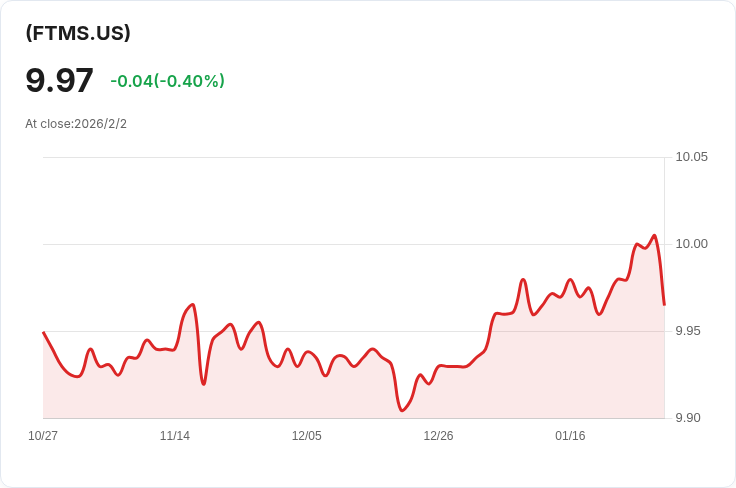Click the lowest dip of the price line
This screenshot has height=488, width=736.
402,410
